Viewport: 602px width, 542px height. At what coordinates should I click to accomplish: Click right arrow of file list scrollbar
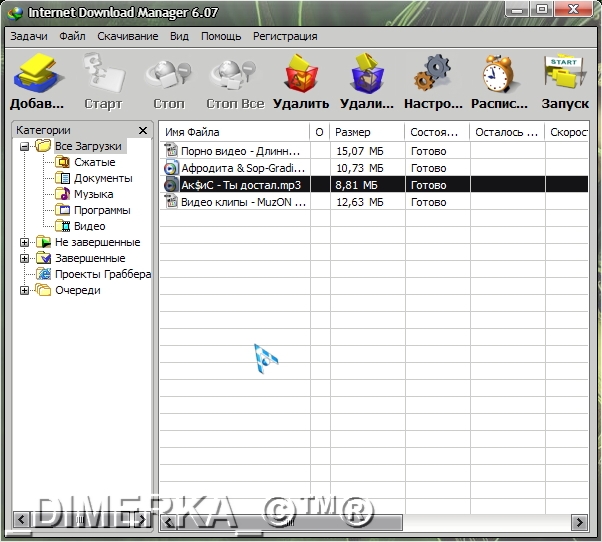tap(578, 522)
